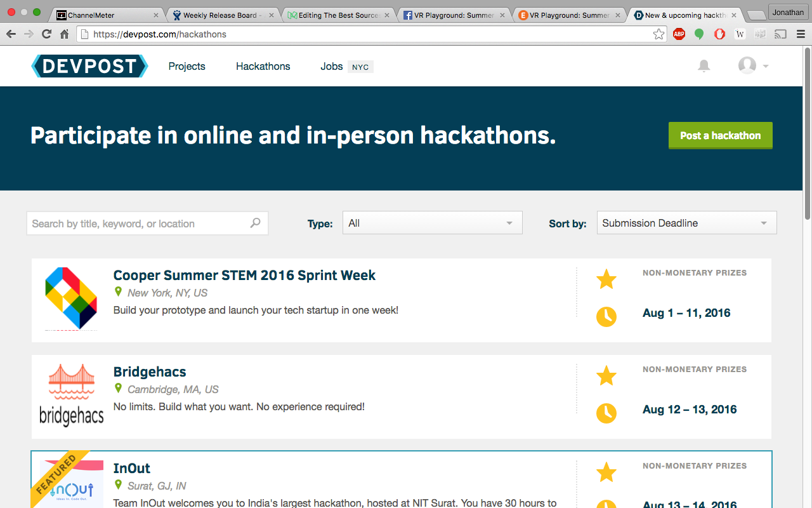Open the green chat bubble extension
Image resolution: width=812 pixels, height=508 pixels.
point(699,34)
